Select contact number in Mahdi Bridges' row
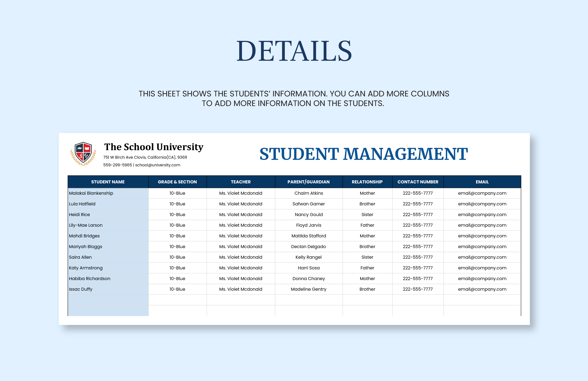Viewport: 588px width, 381px height. [418, 236]
